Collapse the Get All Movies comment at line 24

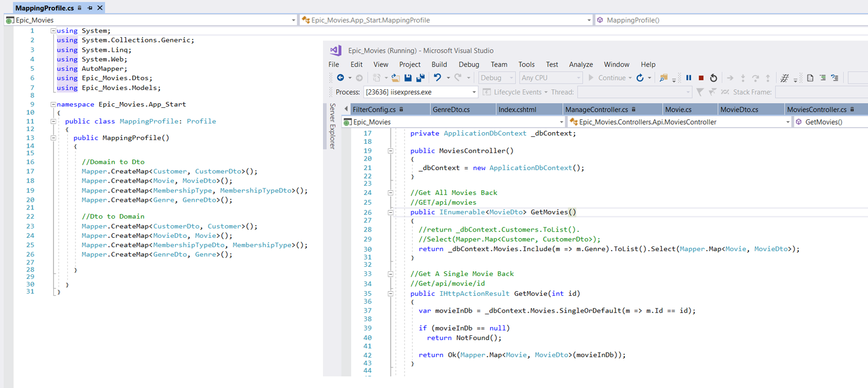tap(390, 193)
